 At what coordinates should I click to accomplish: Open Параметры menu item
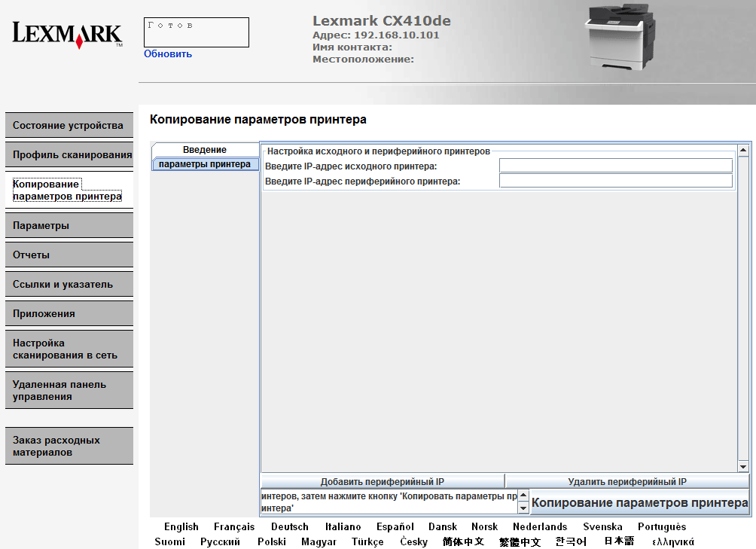pyautogui.click(x=69, y=226)
